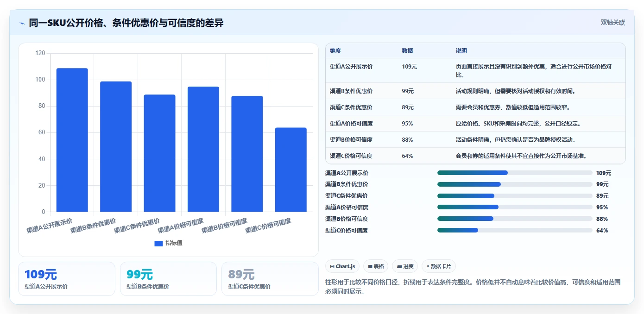Open the 109元 渠道A公开展示价 card
This screenshot has height=314, width=644.
coord(67,279)
